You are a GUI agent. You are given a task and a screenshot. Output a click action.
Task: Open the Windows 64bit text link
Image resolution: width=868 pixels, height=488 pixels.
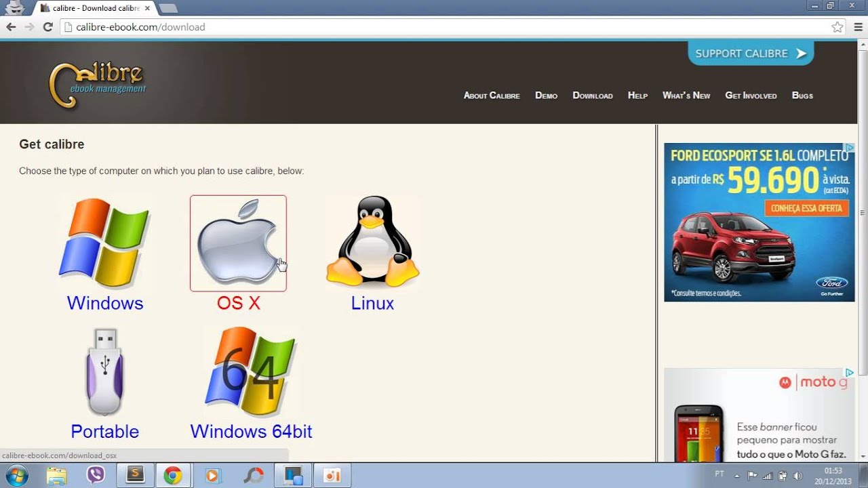(x=251, y=432)
